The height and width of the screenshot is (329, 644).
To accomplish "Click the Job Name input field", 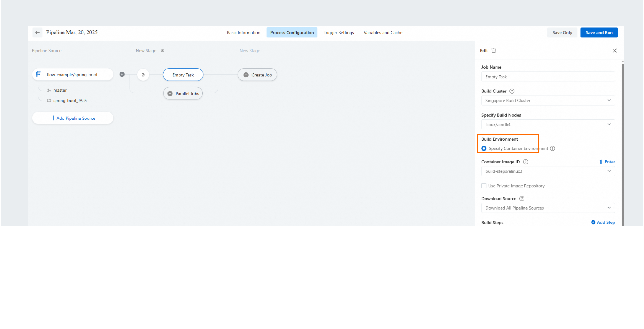I will pyautogui.click(x=548, y=77).
